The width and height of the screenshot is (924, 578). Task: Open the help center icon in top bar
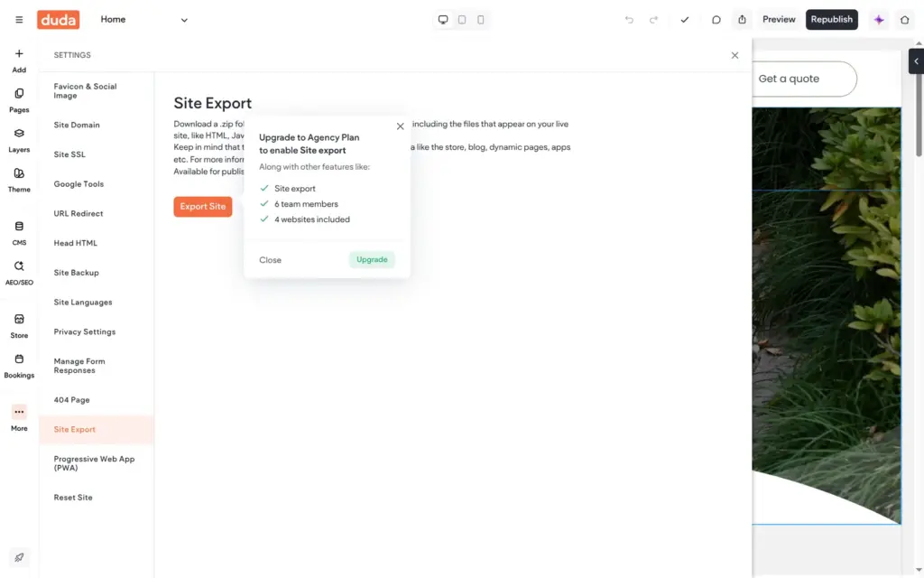904,20
